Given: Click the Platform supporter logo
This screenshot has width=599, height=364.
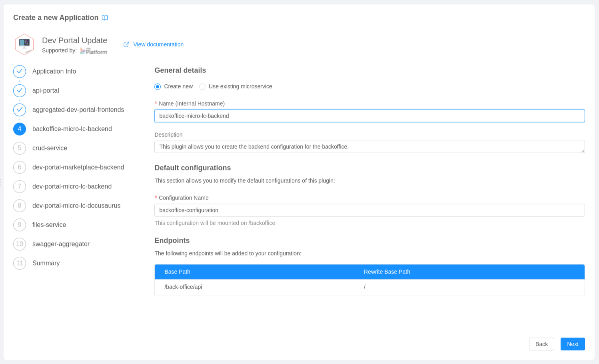Looking at the screenshot, I should pos(93,51).
